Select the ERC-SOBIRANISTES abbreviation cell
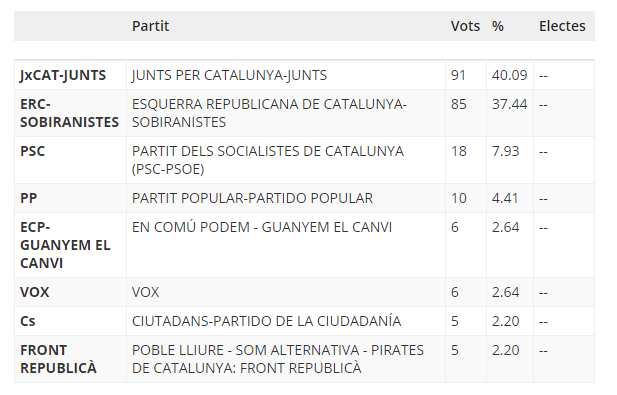The image size is (617, 395). click(x=69, y=113)
